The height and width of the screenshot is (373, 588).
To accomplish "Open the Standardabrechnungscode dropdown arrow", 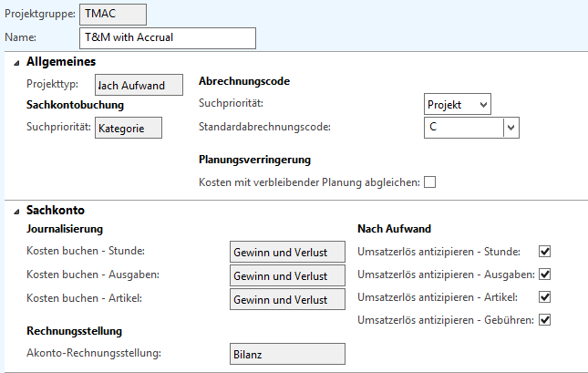I will [x=511, y=128].
